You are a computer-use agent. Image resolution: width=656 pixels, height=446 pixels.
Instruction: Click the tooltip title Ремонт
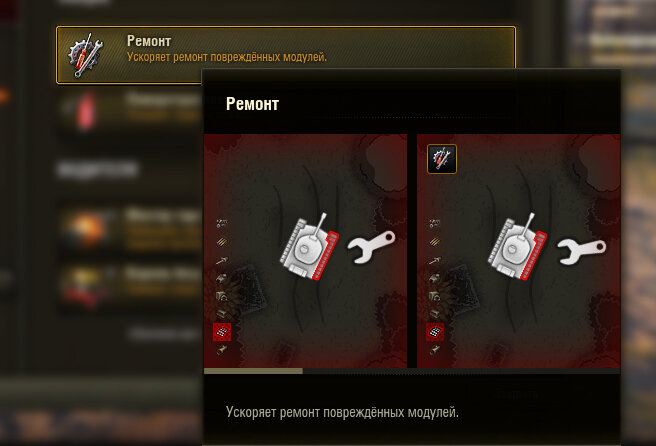click(x=252, y=104)
